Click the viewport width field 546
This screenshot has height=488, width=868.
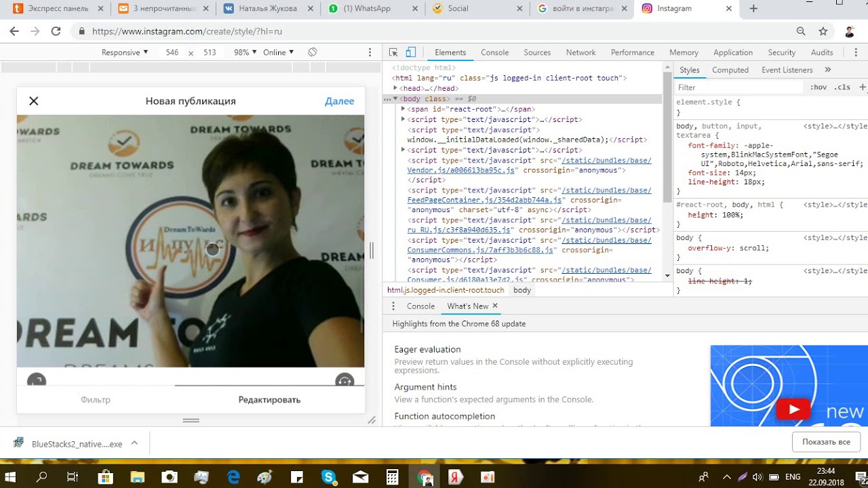172,52
